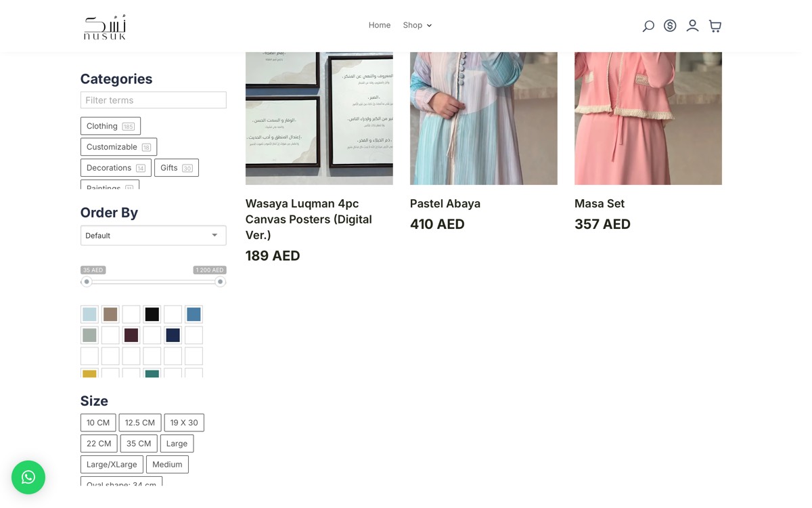Click the Order By heading
The width and height of the screenshot is (812, 508).
coord(109,213)
